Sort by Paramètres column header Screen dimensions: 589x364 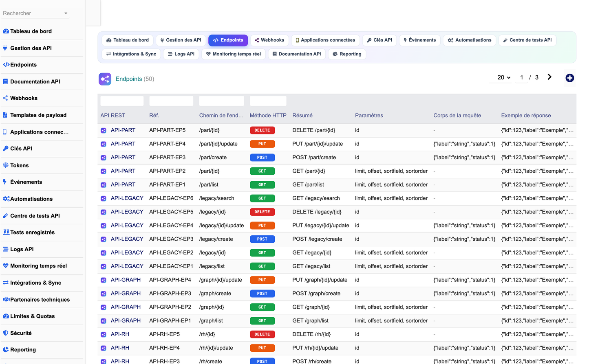pyautogui.click(x=369, y=116)
